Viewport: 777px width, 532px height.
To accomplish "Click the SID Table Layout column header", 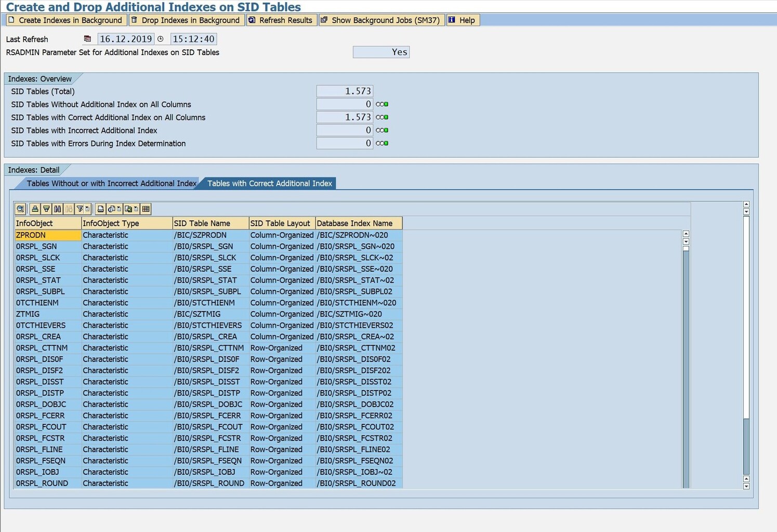I will click(x=282, y=223).
